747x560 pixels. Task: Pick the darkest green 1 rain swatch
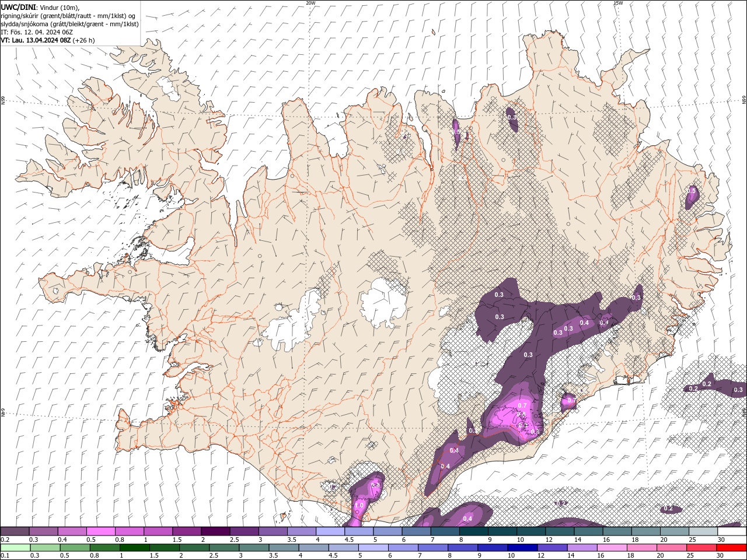(134, 548)
